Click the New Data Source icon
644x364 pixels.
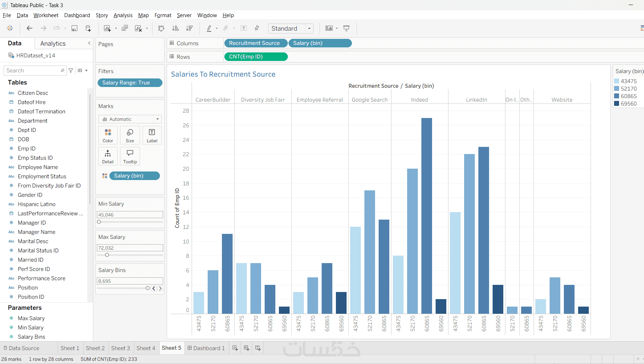pyautogui.click(x=88, y=29)
